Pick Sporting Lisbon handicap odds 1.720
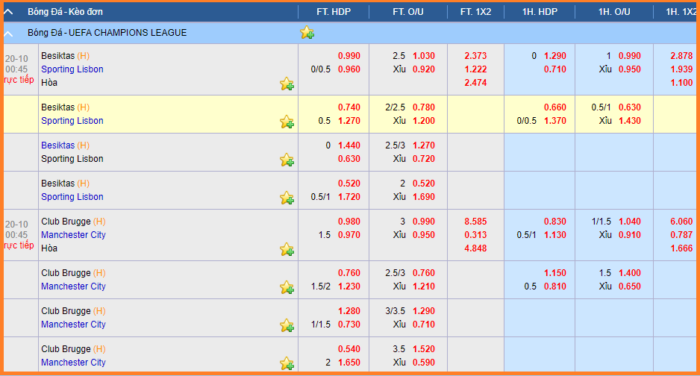Screen dimensions: 700x376 tap(349, 196)
